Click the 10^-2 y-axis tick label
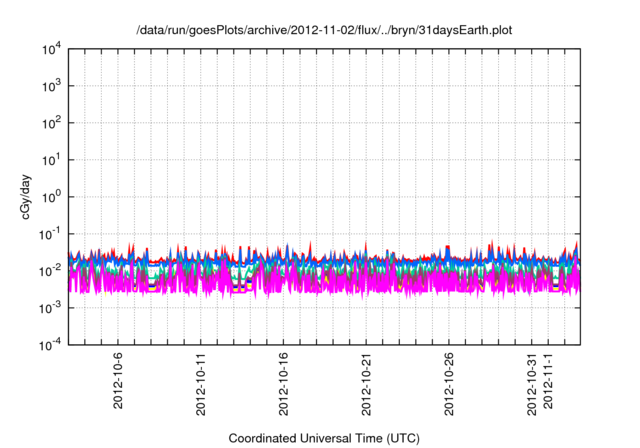Screen dimensions: 640x448 point(50,271)
